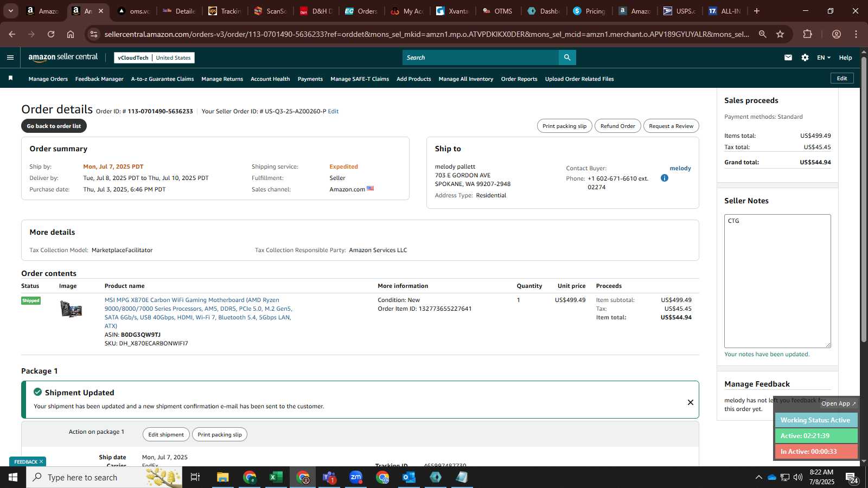Screen dimensions: 868x488
Task: Switch to the OTMS browser tab
Action: pyautogui.click(x=498, y=11)
